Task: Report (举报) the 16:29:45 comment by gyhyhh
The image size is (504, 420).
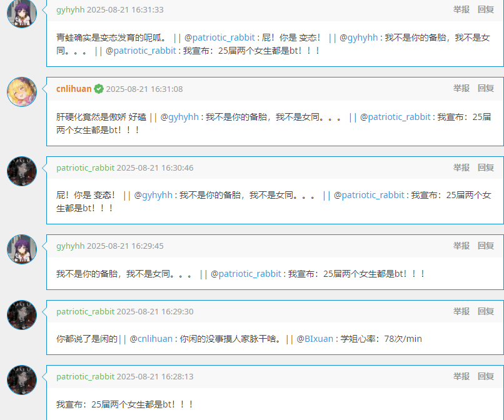Action: (x=461, y=246)
